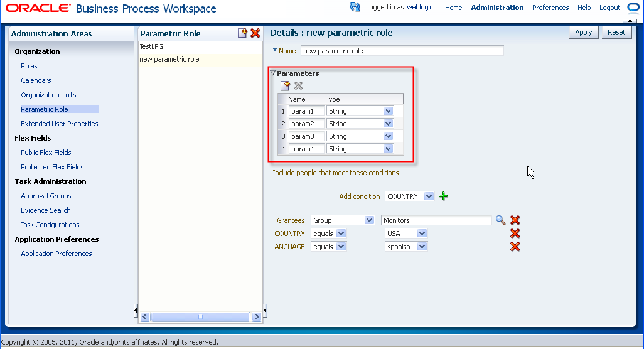Viewport: 644px width, 349px height.
Task: Click the param1 name field
Action: tap(306, 111)
